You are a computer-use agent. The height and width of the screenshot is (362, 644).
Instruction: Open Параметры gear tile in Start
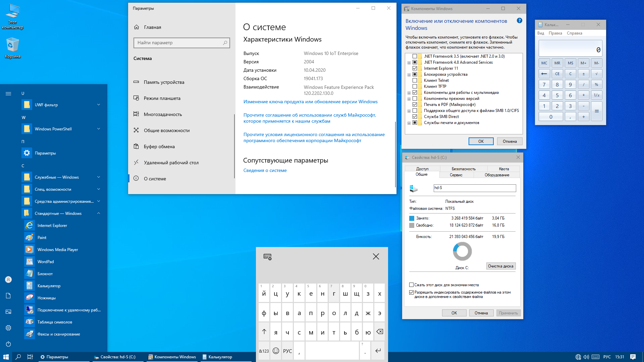(27, 153)
